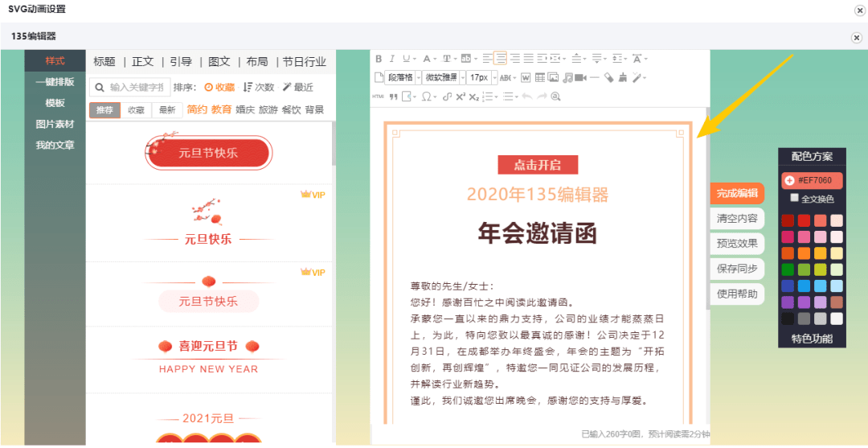Viewport: 868px width, 448px height.
Task: Align text to the right
Action: coord(515,58)
